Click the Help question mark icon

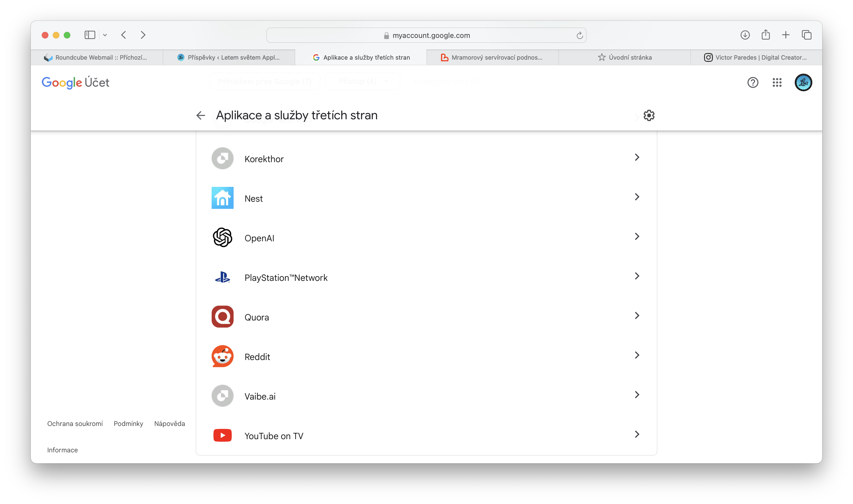click(x=753, y=82)
